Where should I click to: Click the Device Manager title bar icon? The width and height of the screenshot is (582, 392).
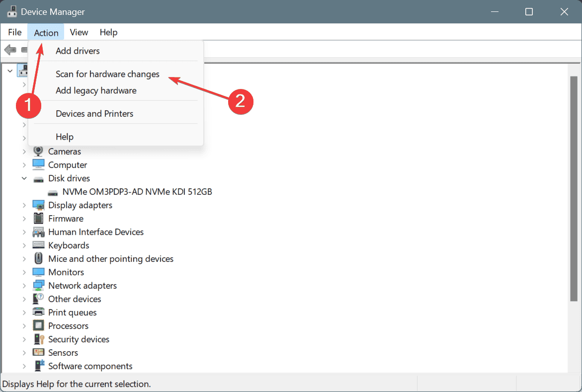pos(12,11)
